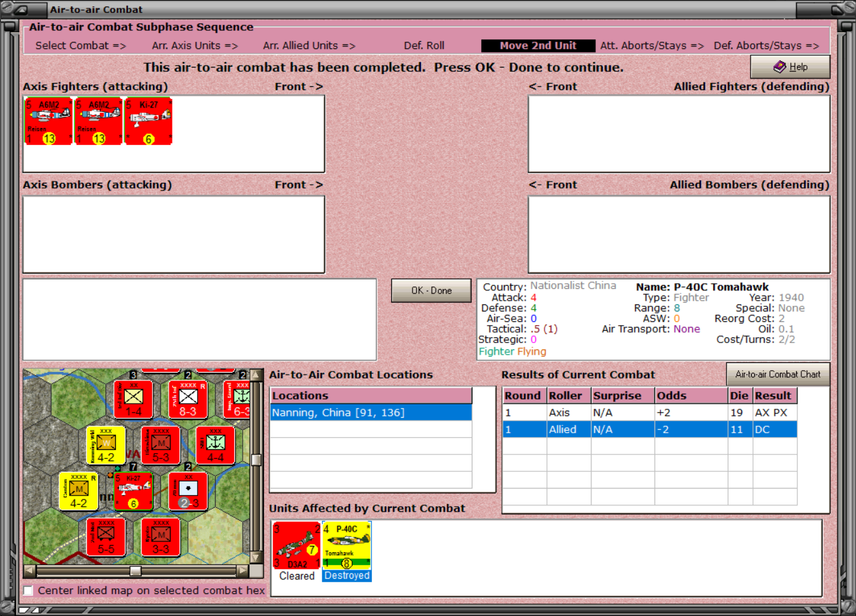Click the map's horizontal scrollbar right arrow
856x616 pixels.
coord(243,570)
